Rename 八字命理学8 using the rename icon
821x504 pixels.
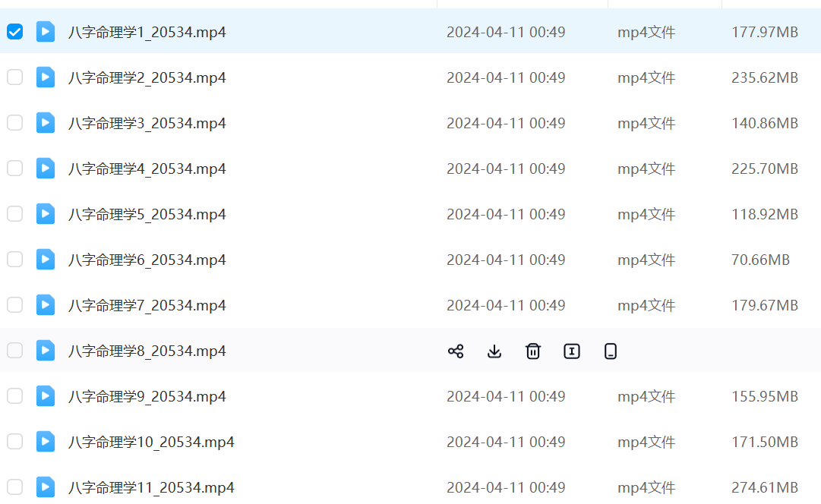click(x=572, y=351)
